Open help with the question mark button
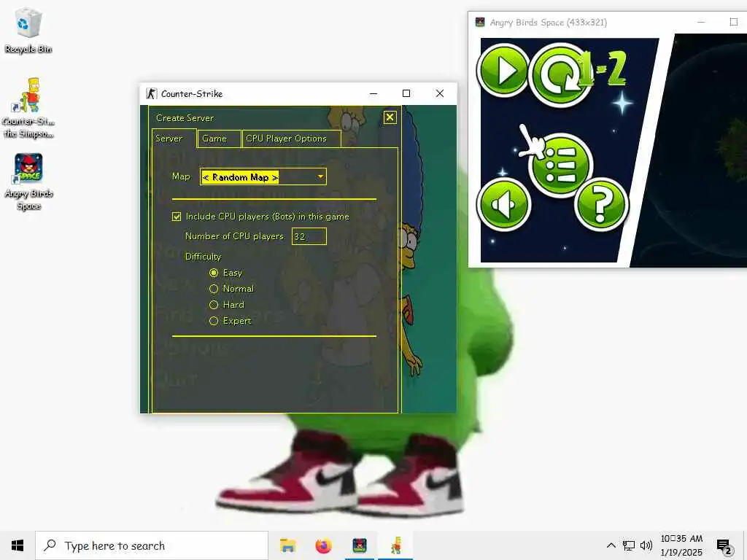747x560 pixels. pyautogui.click(x=601, y=204)
